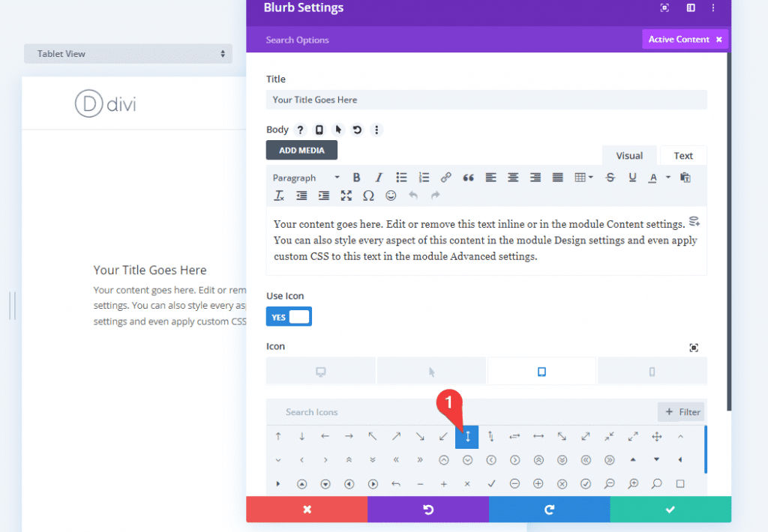
Task: Switch to Text editor tab
Action: click(683, 156)
